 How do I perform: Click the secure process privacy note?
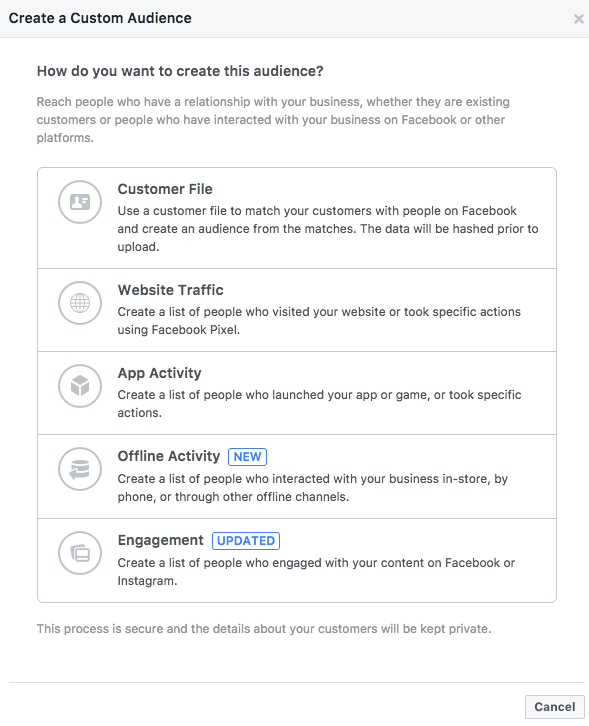(264, 629)
